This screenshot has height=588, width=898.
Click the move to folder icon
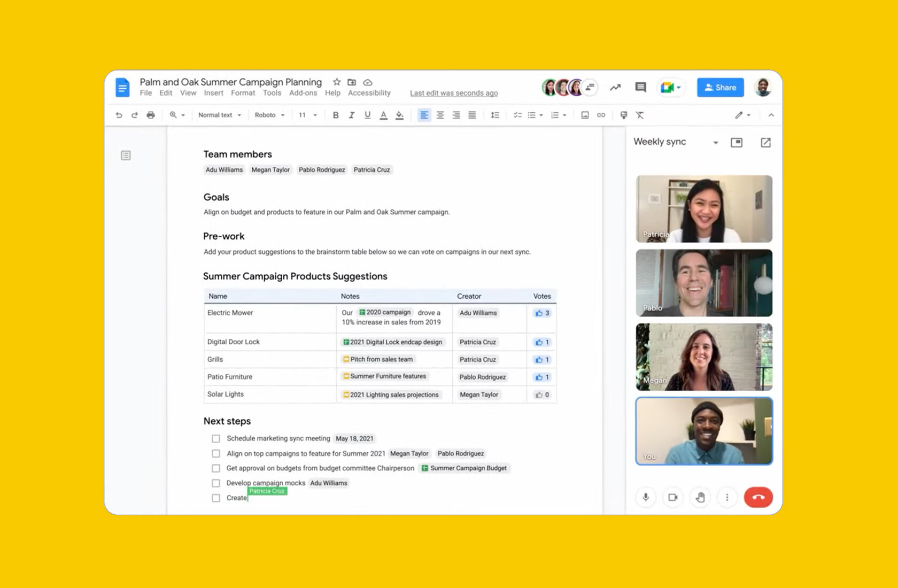352,82
